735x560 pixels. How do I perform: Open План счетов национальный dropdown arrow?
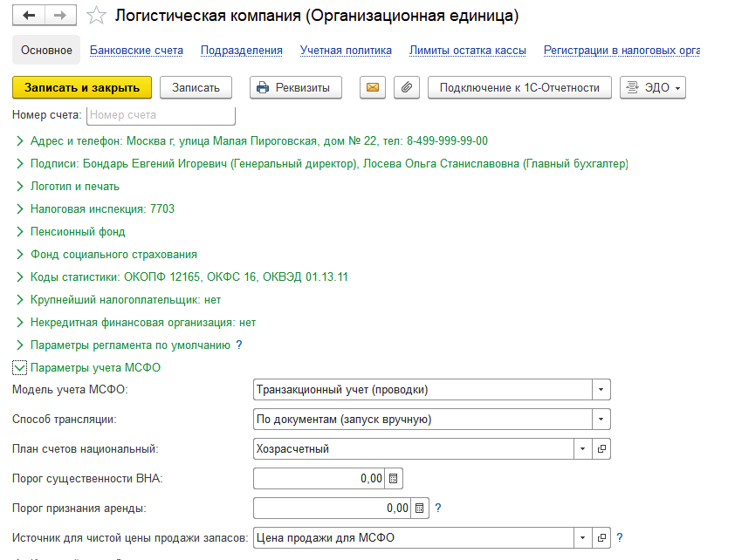582,448
